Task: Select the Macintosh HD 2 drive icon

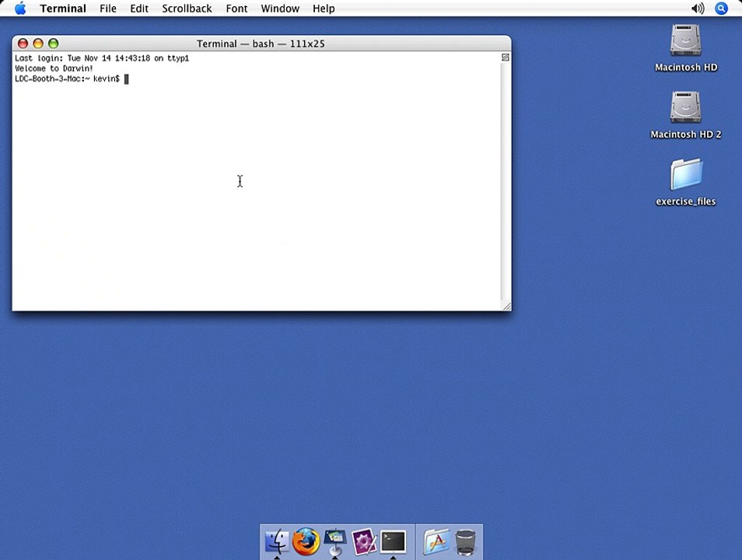Action: pos(686,107)
